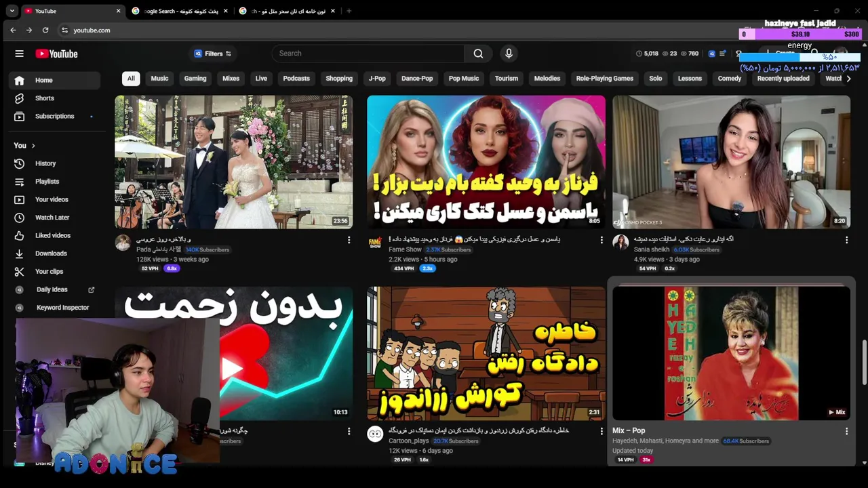Open the Cartoon_plays cartoon thumbnail
Image resolution: width=868 pixels, height=488 pixels.
pos(486,353)
